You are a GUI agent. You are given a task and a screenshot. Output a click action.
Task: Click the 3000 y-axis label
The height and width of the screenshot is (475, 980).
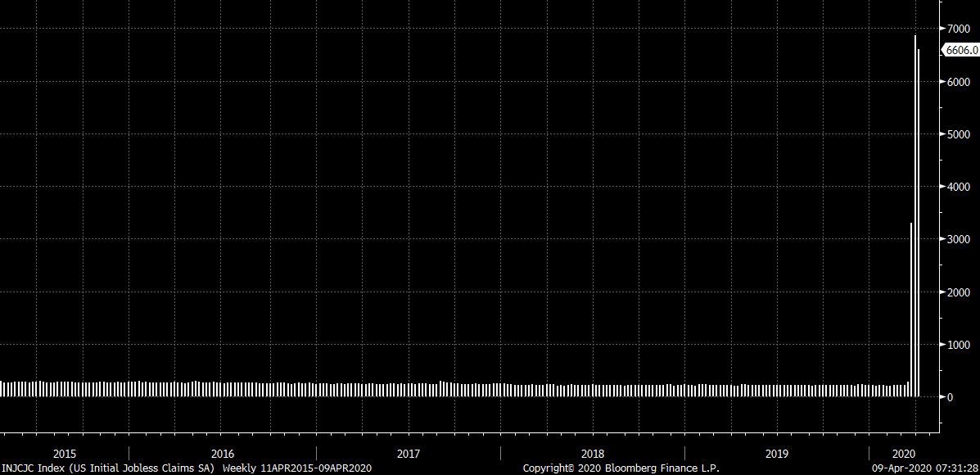click(x=957, y=239)
